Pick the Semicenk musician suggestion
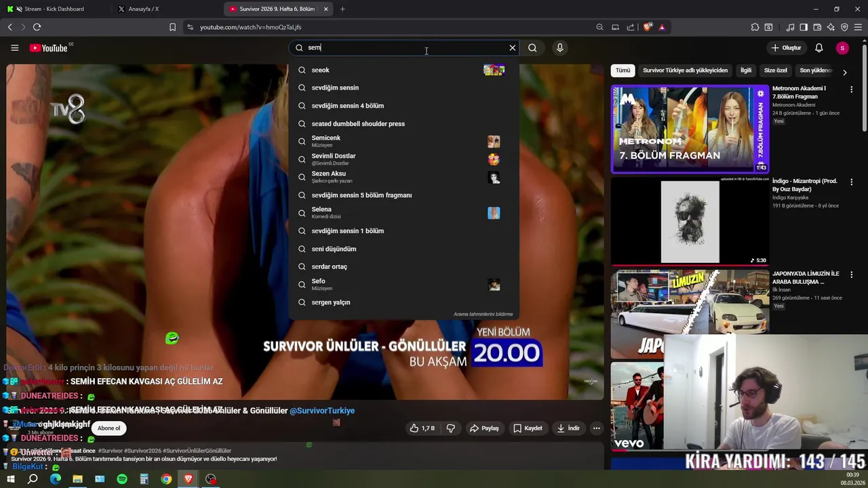 tap(403, 141)
